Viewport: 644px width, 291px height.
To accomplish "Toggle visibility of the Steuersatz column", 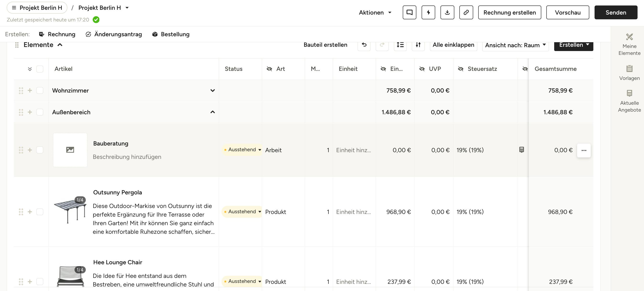I will [x=461, y=69].
